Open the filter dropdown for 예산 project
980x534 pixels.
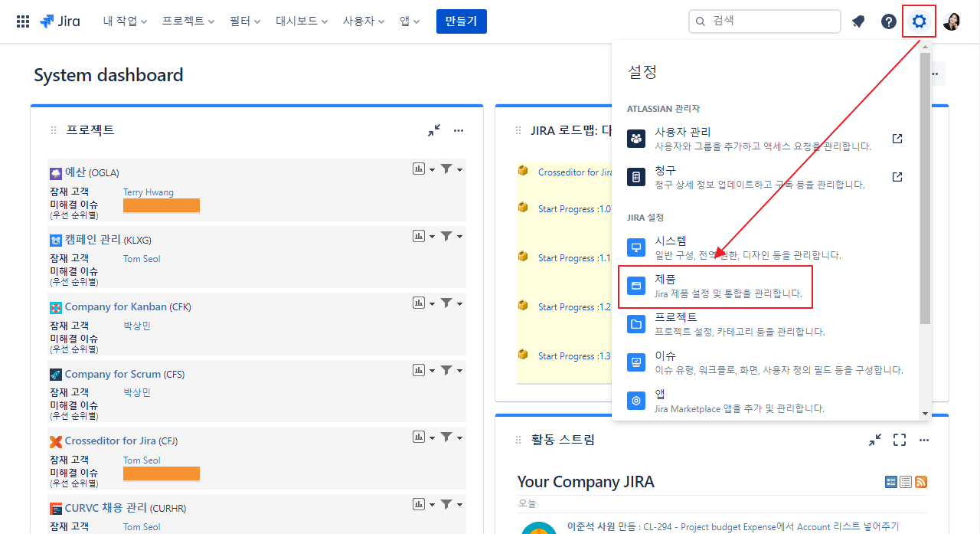[451, 169]
